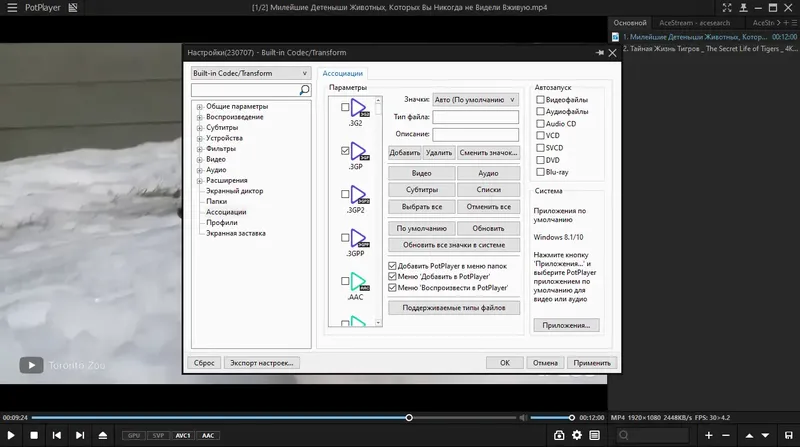Click Поддерживаемые типы файлов button
This screenshot has width=800, height=447.
(454, 308)
